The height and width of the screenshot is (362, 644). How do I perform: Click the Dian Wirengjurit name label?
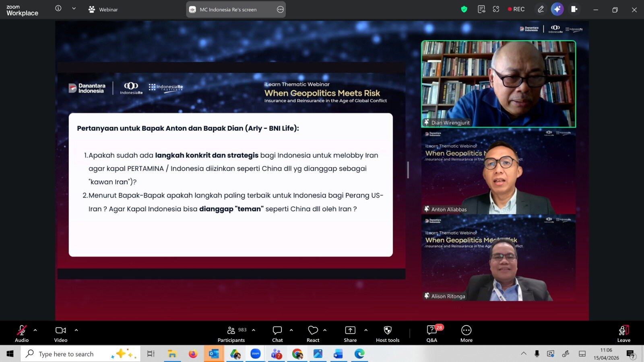(x=450, y=123)
